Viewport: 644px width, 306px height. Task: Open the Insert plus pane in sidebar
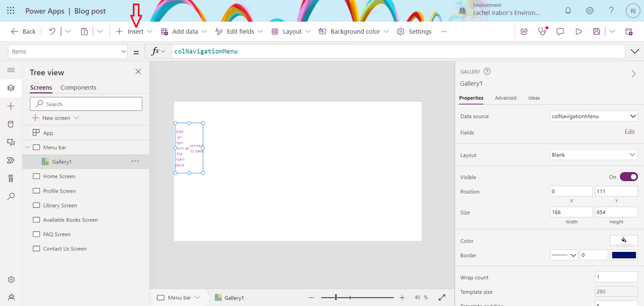tap(11, 106)
